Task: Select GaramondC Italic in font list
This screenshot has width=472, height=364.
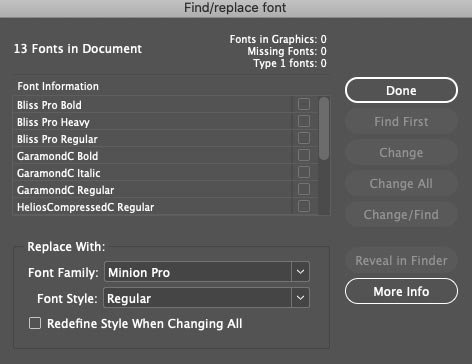Action: click(59, 173)
